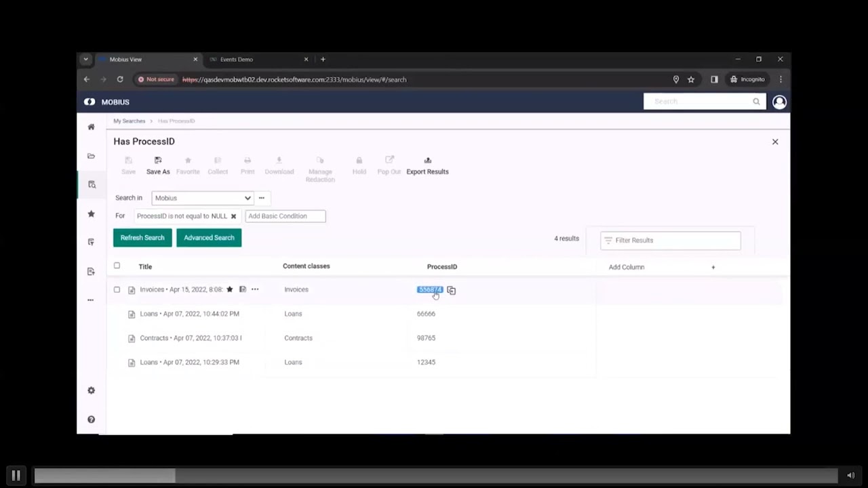
Task: Click the Add Column header
Action: 627,267
